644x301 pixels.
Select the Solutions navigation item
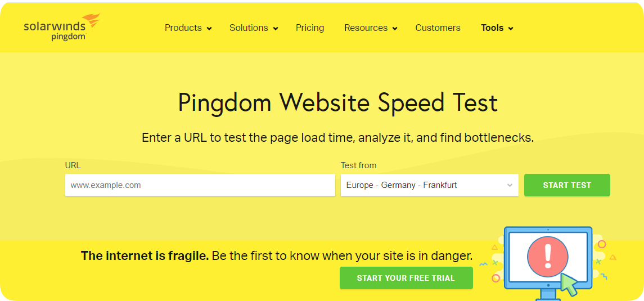tap(249, 28)
